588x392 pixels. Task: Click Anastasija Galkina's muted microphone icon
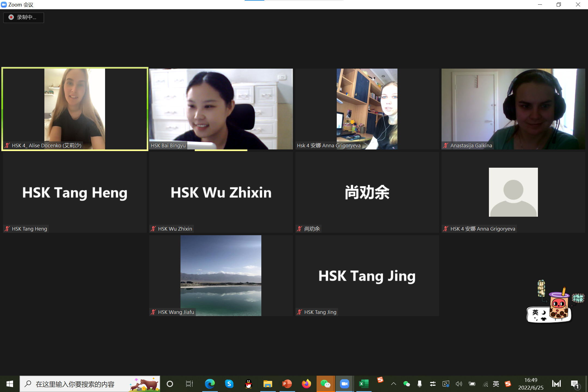pyautogui.click(x=446, y=146)
